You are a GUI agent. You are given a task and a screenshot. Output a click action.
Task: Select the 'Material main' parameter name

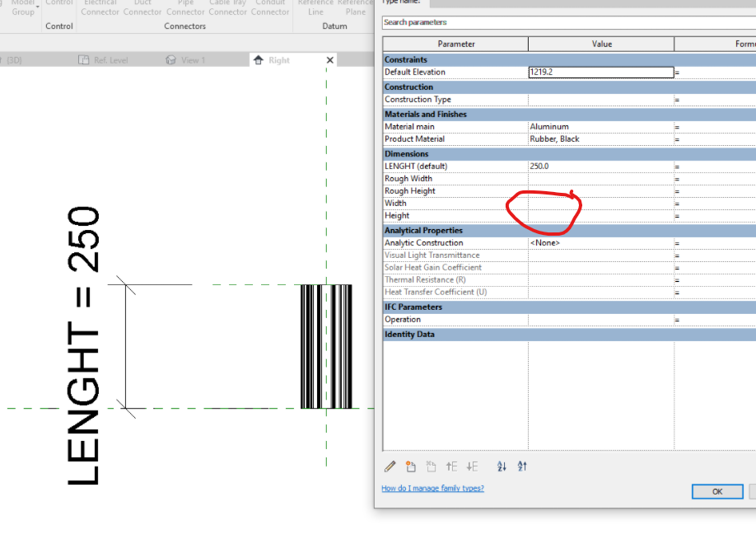[x=409, y=126]
